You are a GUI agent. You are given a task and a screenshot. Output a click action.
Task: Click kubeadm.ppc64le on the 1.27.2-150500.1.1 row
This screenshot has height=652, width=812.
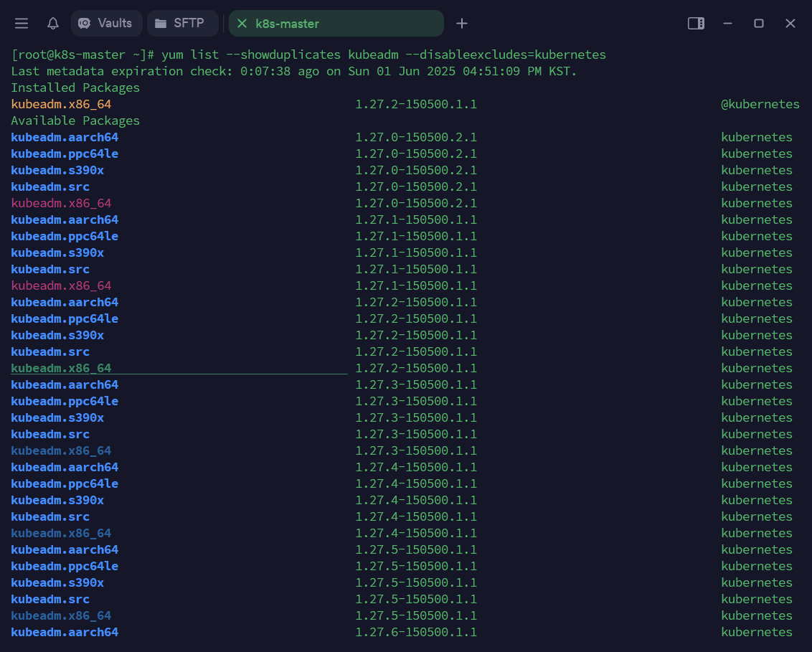pos(65,318)
